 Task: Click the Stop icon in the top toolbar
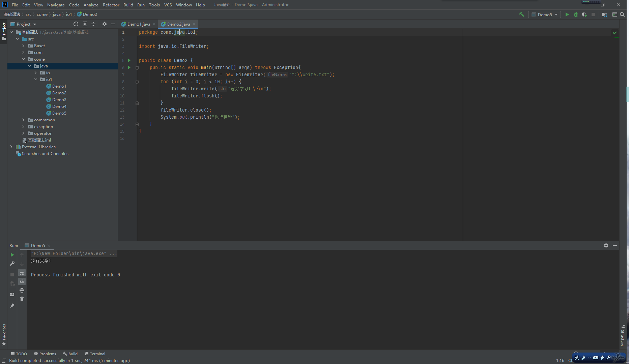coord(593,14)
